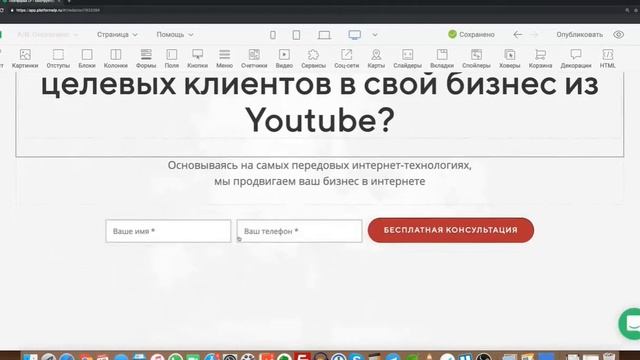Add Соц-сети social networks widget
The width and height of the screenshot is (640, 360).
pos(347,58)
